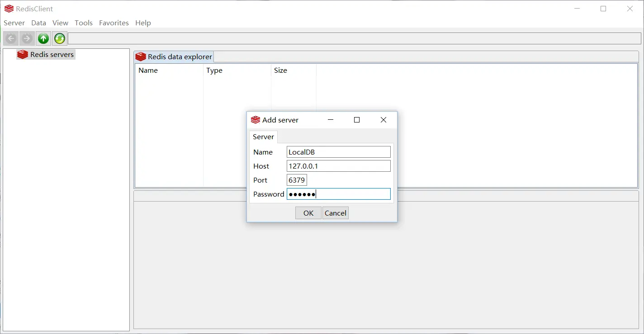
Task: Click the toolbar address path field
Action: pyautogui.click(x=354, y=38)
